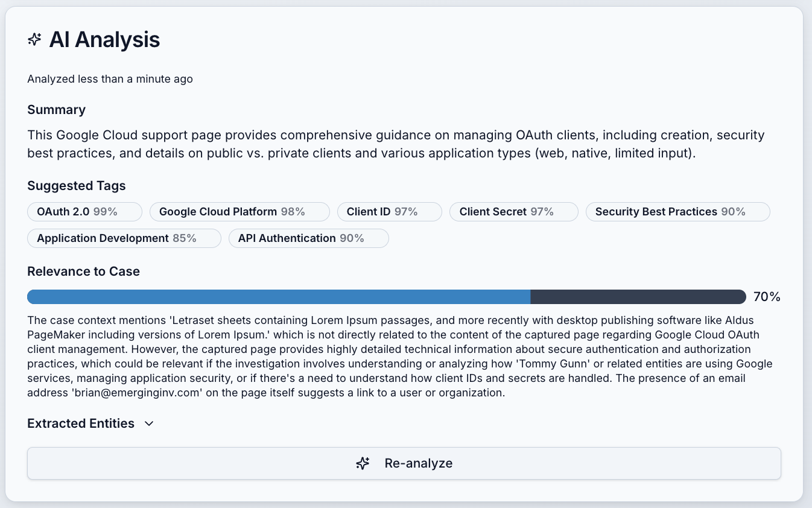Click the Client ID tag chip
Viewport: 812px width, 508px height.
coord(389,212)
